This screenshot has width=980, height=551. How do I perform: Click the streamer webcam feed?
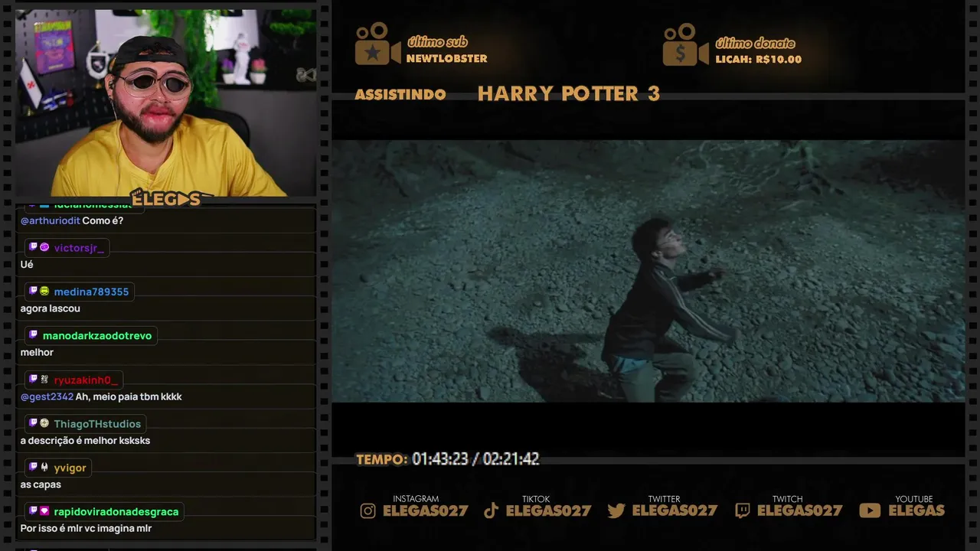pyautogui.click(x=165, y=103)
